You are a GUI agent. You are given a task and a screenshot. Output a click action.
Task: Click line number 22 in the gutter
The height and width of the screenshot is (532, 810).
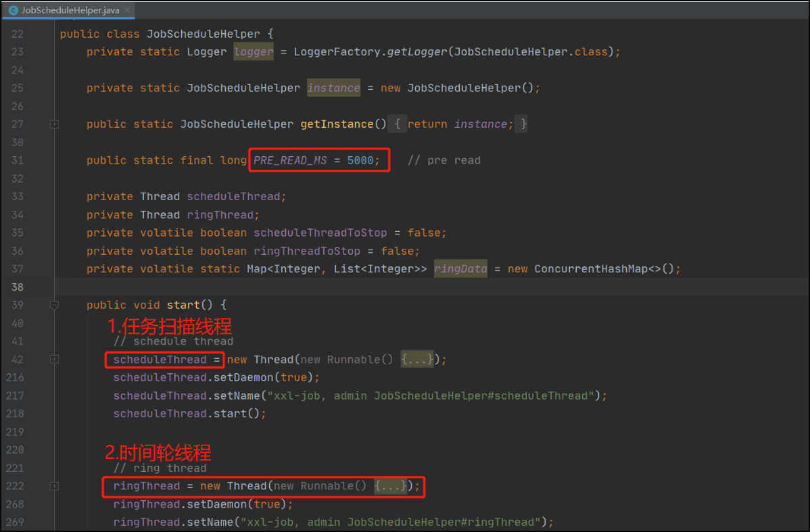click(x=18, y=34)
